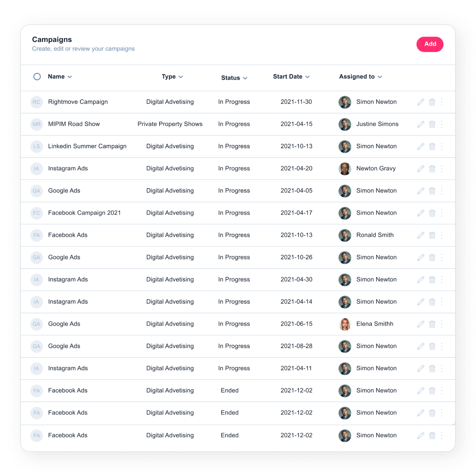Open the Linkedin Summer Campaign entry

tap(87, 146)
